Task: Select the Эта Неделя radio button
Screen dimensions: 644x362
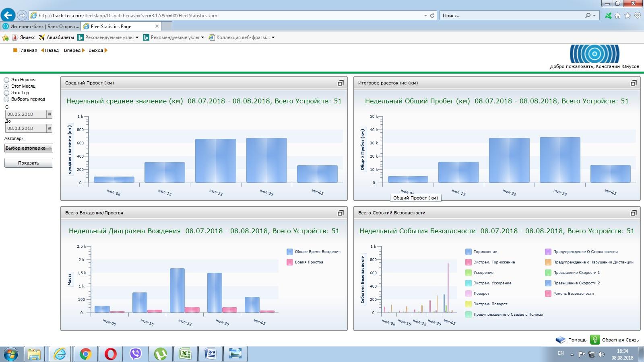Action: [x=6, y=80]
